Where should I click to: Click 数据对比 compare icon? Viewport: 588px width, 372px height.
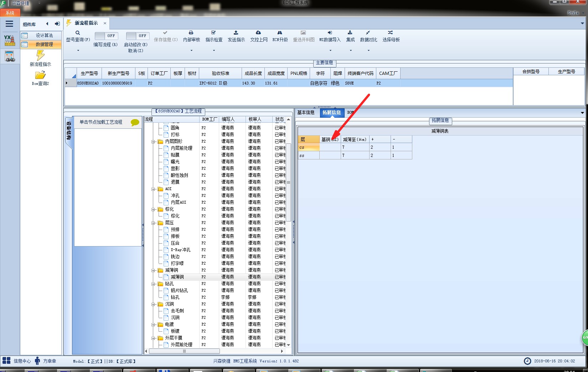tap(368, 32)
